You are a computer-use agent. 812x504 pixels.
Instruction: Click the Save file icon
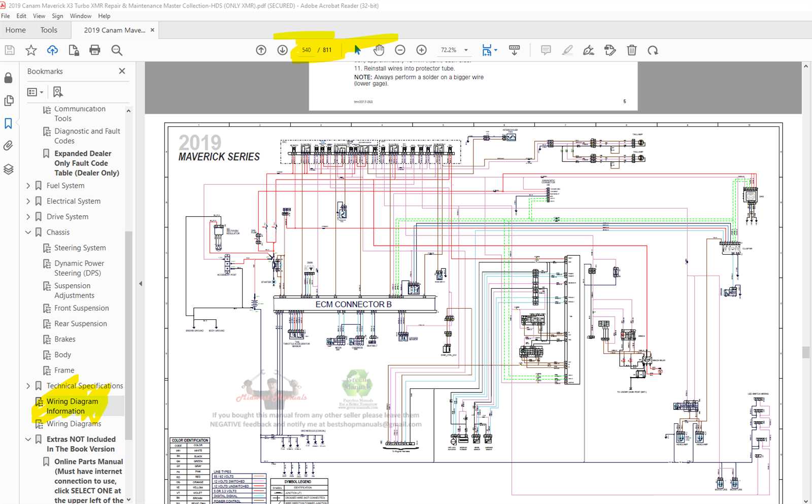click(x=10, y=50)
